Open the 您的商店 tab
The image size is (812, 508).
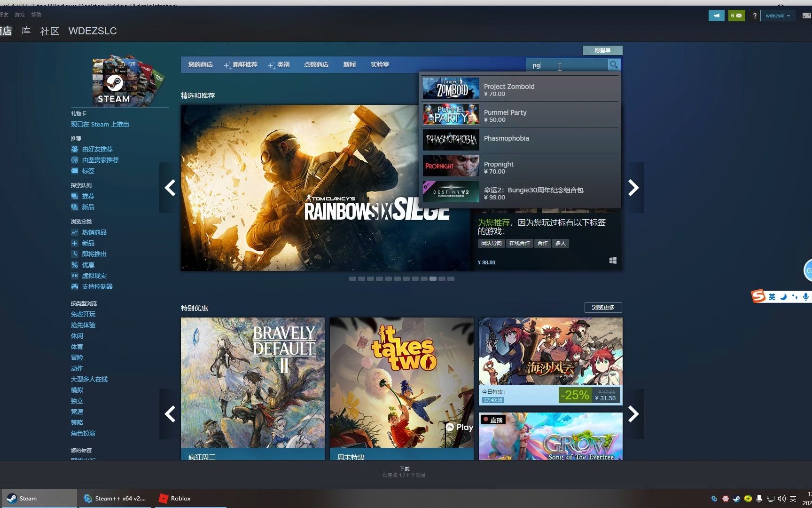201,65
